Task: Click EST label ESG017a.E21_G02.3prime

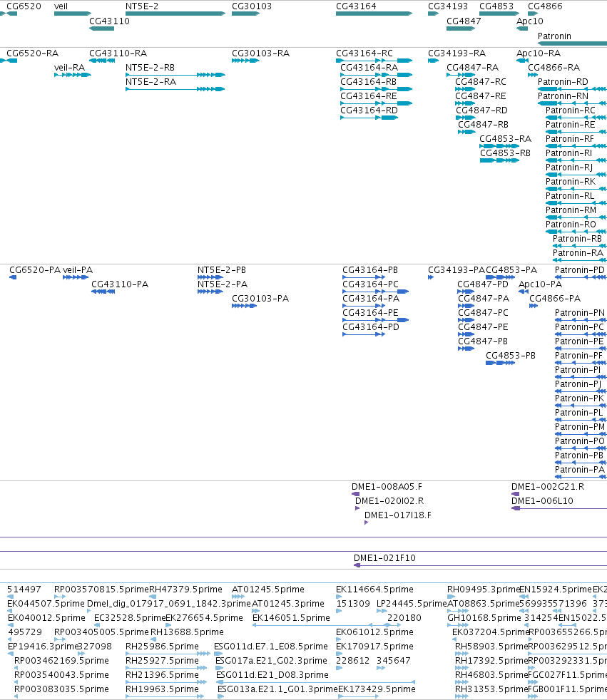Action: pos(271,661)
